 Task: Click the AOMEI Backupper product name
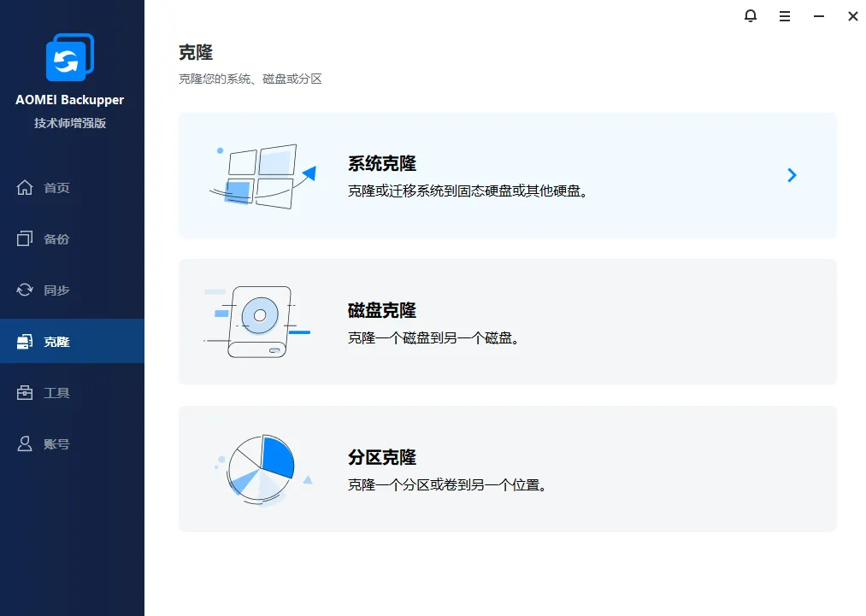pyautogui.click(x=69, y=100)
